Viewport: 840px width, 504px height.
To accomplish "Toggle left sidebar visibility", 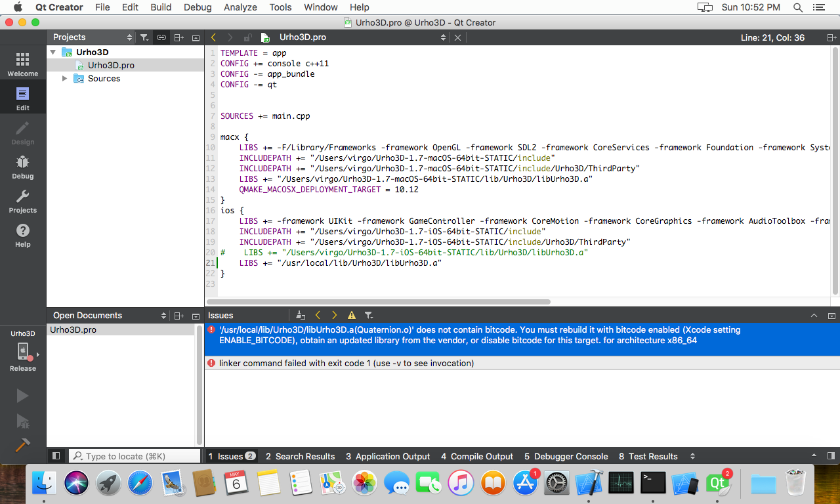I will click(56, 456).
